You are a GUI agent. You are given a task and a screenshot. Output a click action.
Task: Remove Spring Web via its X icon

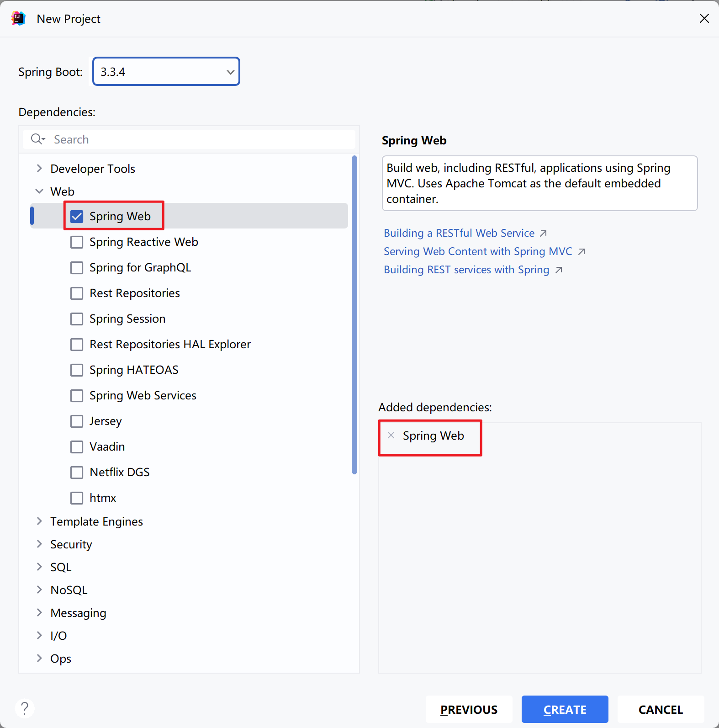pyautogui.click(x=391, y=435)
